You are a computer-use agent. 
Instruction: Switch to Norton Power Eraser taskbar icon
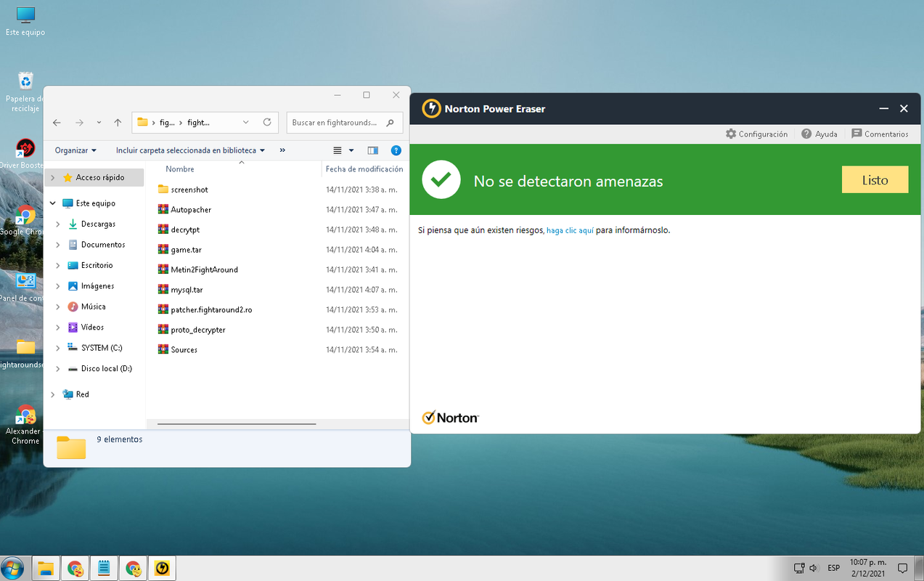[x=162, y=569]
